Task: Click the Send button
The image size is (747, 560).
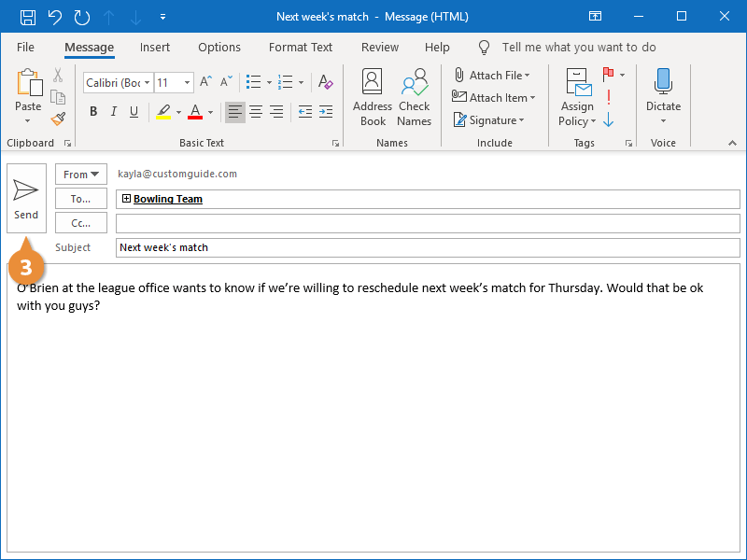Action: (26, 198)
